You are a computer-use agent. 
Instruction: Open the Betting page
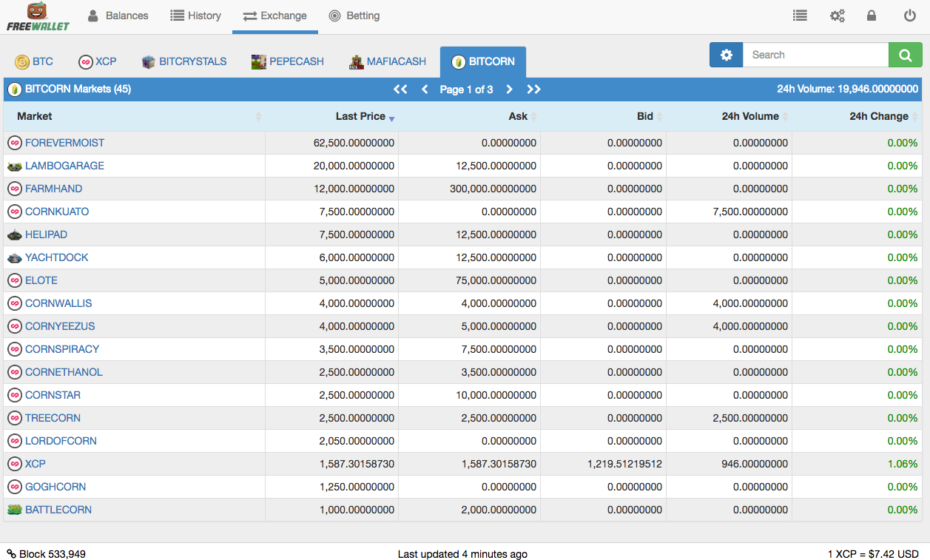pyautogui.click(x=354, y=16)
